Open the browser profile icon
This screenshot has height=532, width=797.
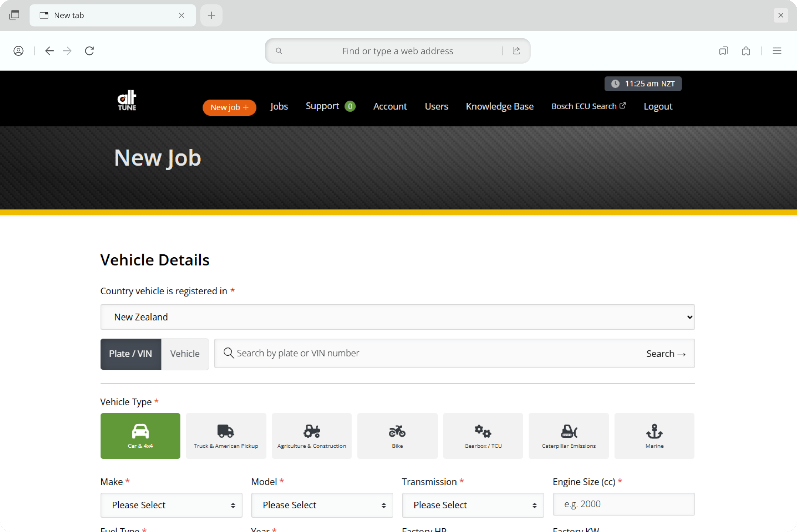pyautogui.click(x=18, y=51)
